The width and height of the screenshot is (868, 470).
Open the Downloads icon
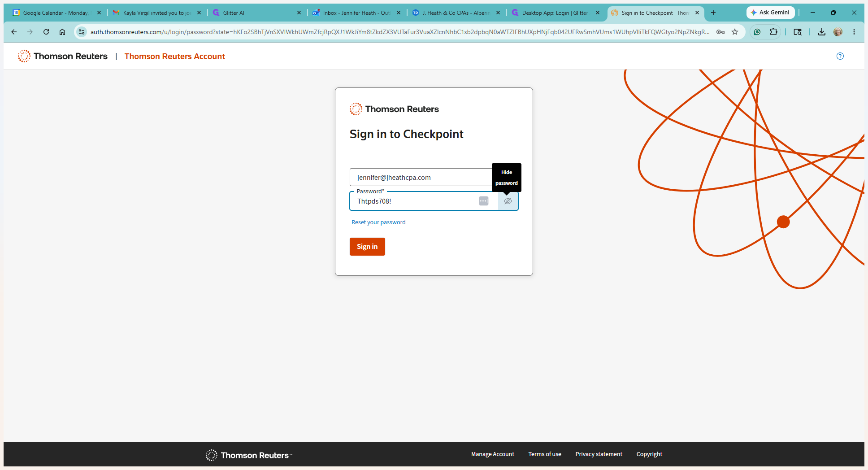(x=822, y=32)
